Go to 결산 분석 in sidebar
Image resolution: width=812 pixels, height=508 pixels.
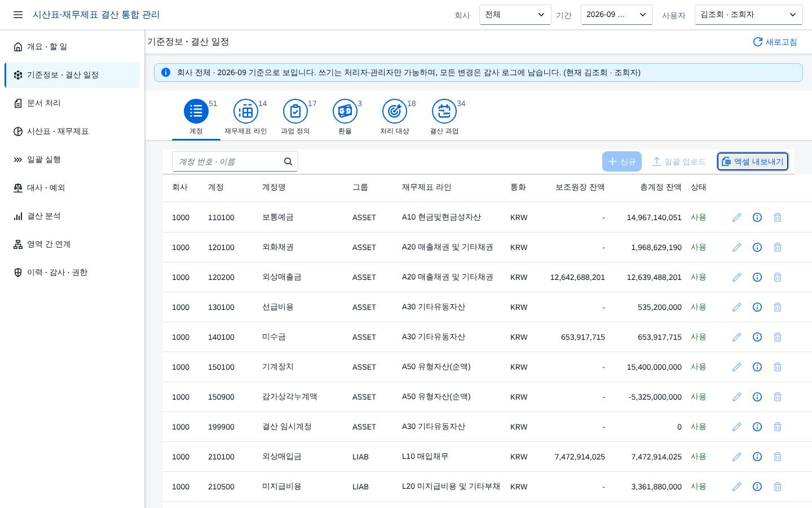72,216
